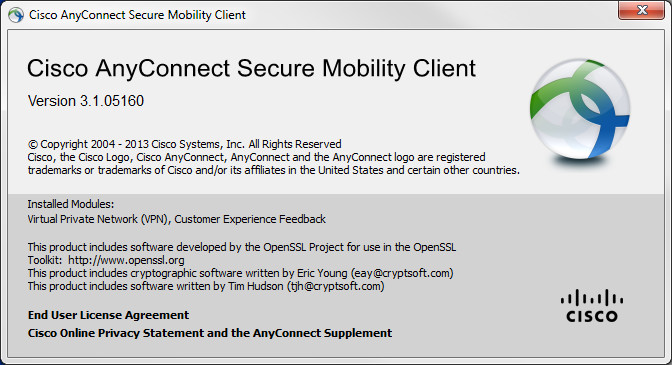Open Cisco Online Privacy Statement and AnyConnect Supplement
Image resolution: width=672 pixels, height=365 pixels.
(x=210, y=333)
